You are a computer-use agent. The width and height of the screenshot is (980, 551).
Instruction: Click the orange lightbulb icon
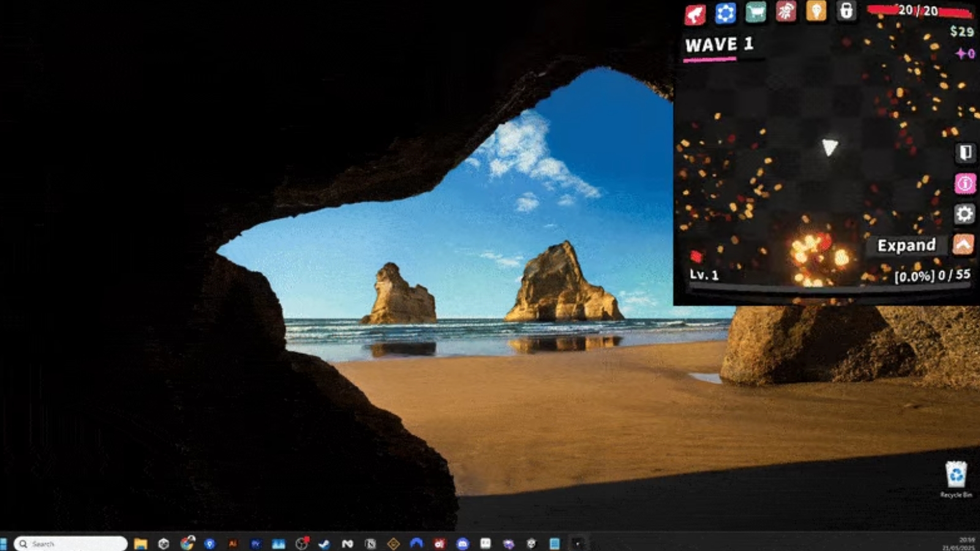816,11
